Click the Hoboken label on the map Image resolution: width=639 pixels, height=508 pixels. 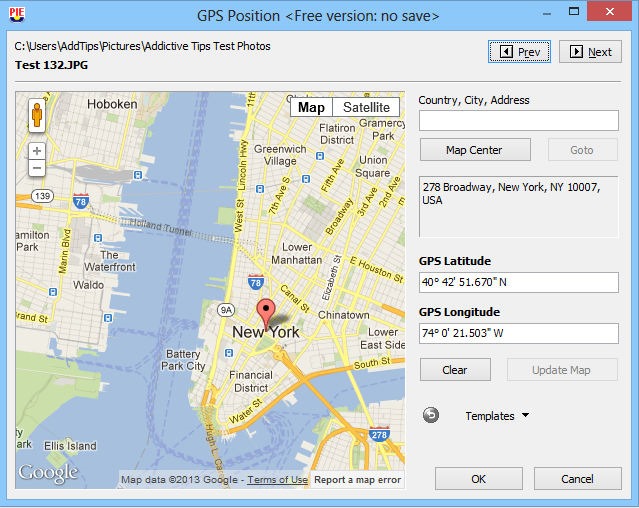click(112, 104)
